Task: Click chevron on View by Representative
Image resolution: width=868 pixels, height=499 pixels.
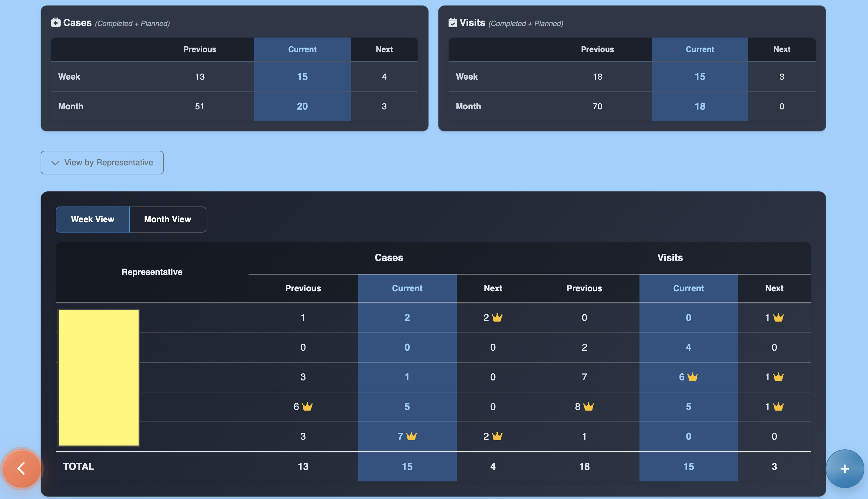Action: (x=55, y=163)
